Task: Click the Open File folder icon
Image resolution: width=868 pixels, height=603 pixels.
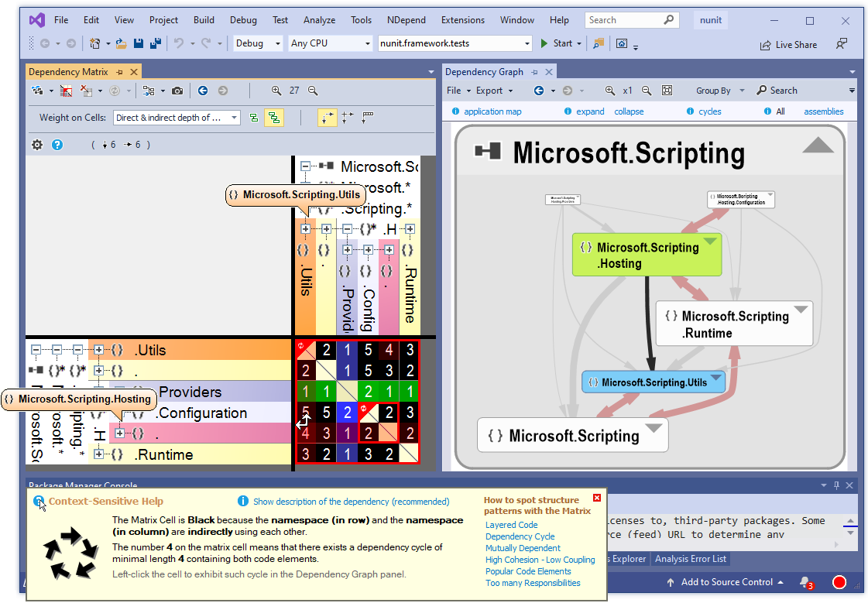Action: click(121, 43)
